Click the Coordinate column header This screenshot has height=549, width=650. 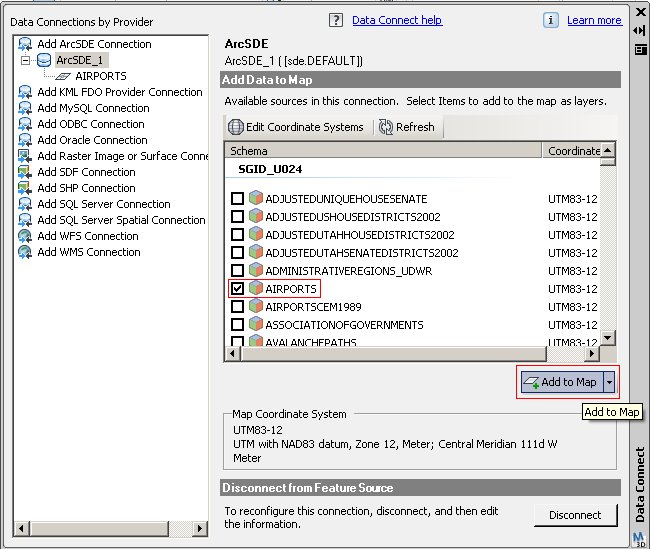click(572, 151)
